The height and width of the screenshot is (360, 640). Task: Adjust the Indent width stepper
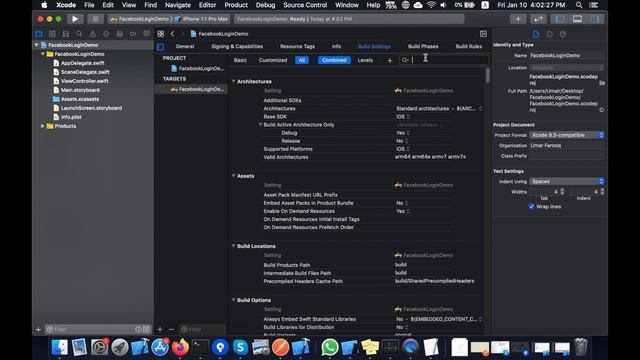coord(602,191)
